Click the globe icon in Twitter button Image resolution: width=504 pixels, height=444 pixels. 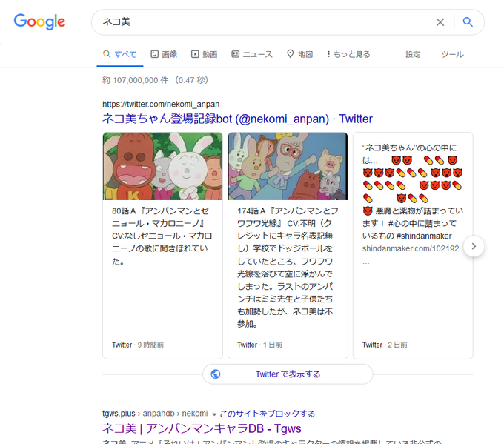pyautogui.click(x=216, y=374)
